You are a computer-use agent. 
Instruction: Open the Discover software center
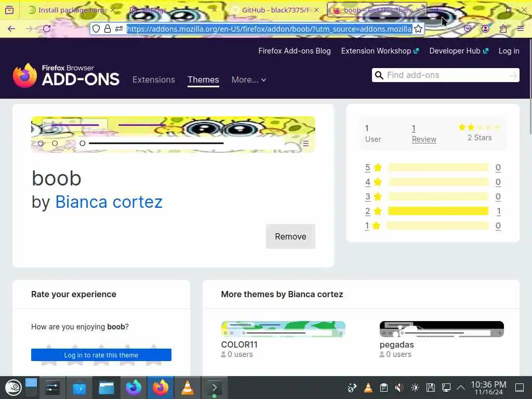[79, 388]
